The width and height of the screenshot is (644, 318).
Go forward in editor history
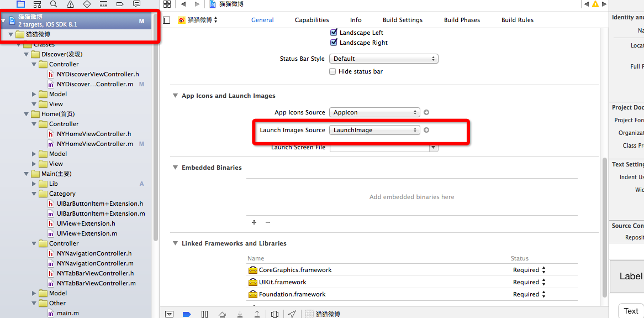coord(197,4)
